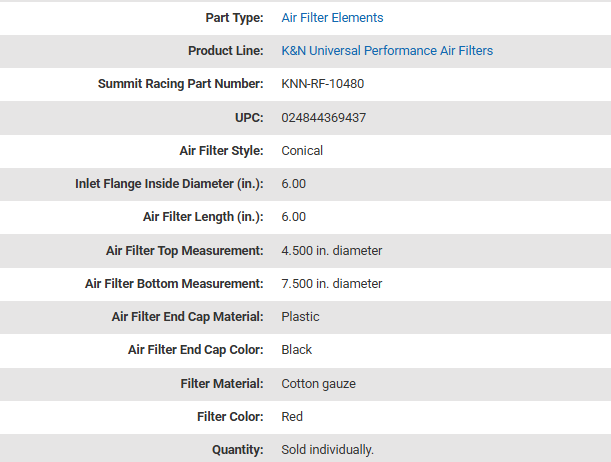Click the Air Filter Top Measurement label
Image resolution: width=611 pixels, height=462 pixels.
point(185,251)
